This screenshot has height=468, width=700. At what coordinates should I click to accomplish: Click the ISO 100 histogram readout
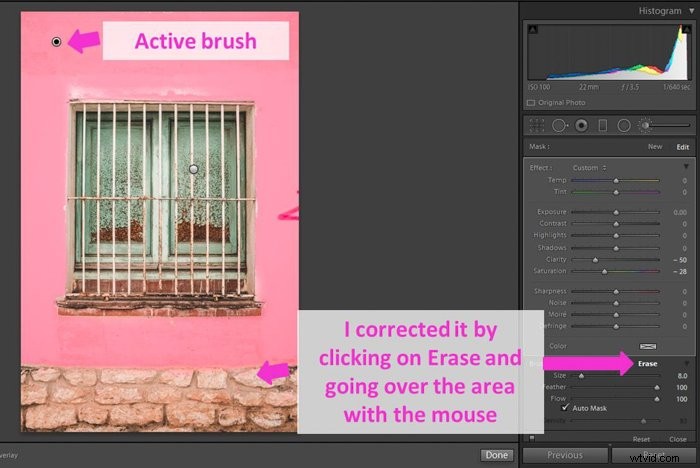(539, 87)
